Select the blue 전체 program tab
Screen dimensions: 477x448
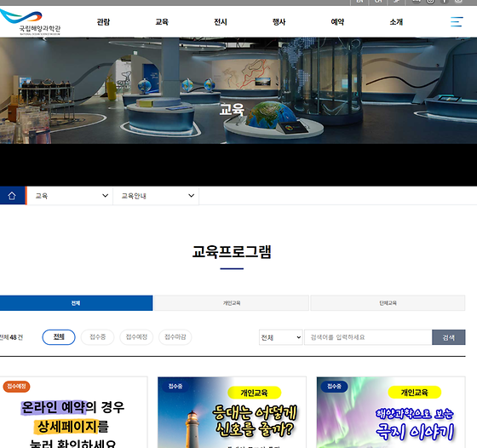click(x=76, y=303)
